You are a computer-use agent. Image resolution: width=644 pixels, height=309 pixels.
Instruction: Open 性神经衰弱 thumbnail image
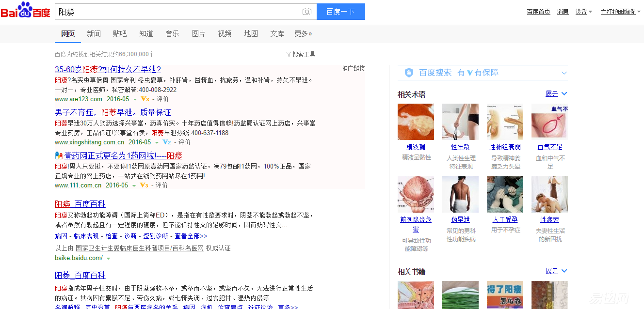click(x=505, y=122)
